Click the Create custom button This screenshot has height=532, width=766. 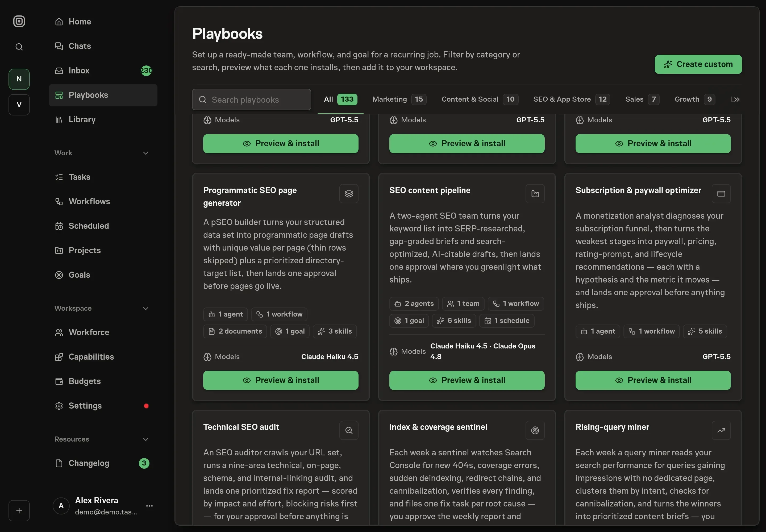coord(698,64)
